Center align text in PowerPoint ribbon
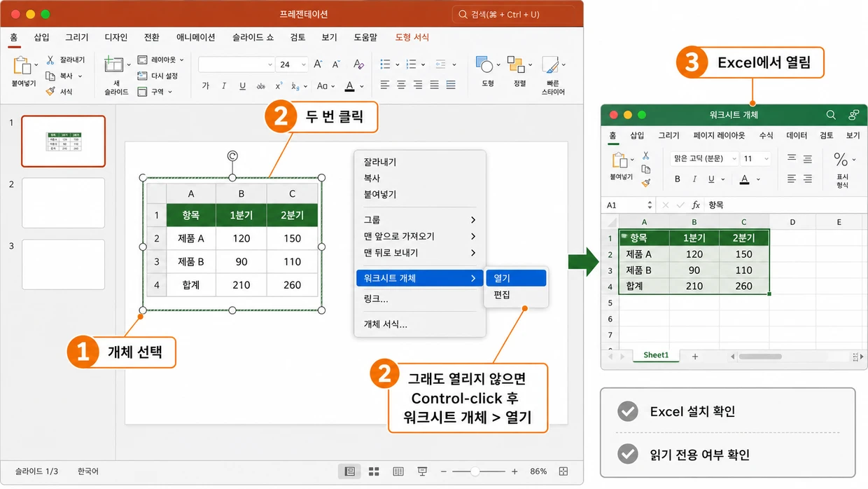Viewport: 868px width, 489px height. tap(401, 85)
